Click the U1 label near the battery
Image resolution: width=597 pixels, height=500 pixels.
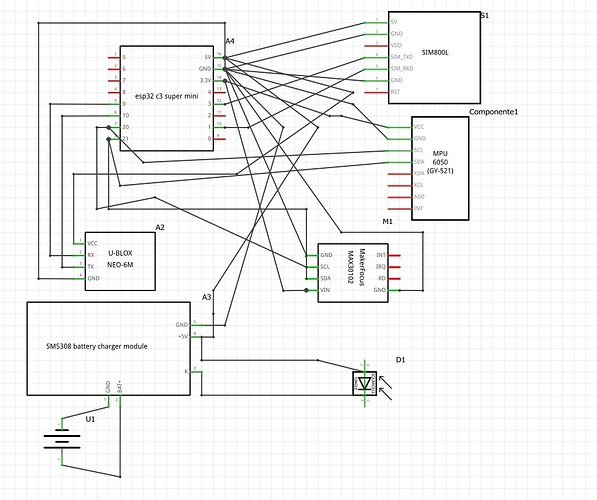tap(90, 419)
